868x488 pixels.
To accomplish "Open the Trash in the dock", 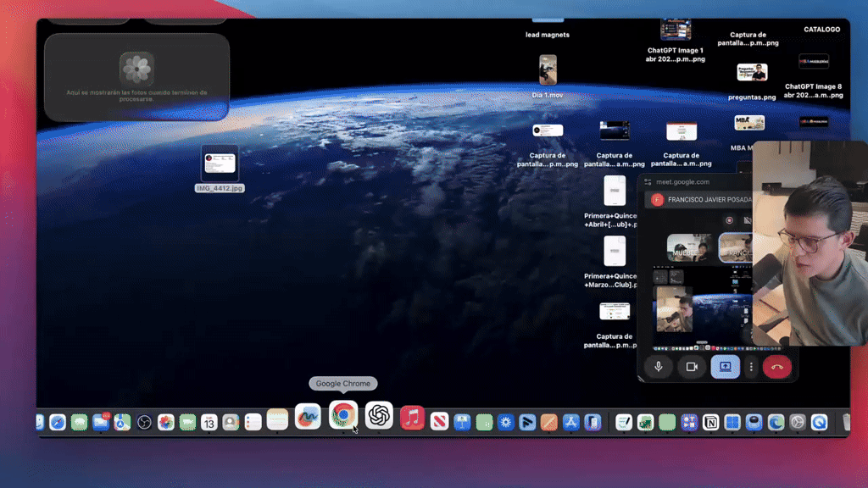I will (x=846, y=422).
